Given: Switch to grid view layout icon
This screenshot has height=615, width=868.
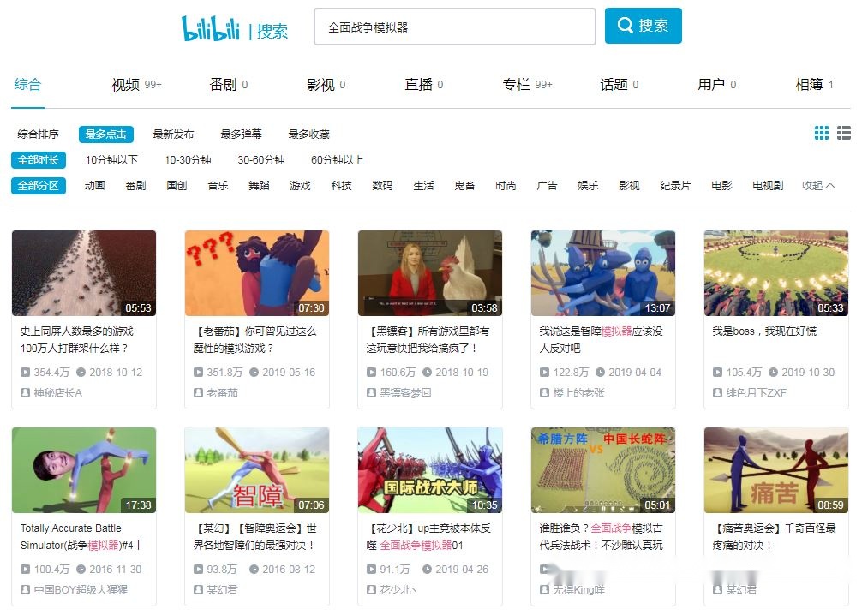Looking at the screenshot, I should [822, 133].
